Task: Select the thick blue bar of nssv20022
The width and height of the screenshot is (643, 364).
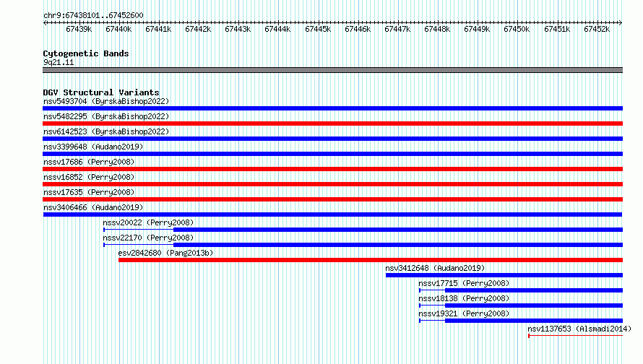Action: (398, 230)
